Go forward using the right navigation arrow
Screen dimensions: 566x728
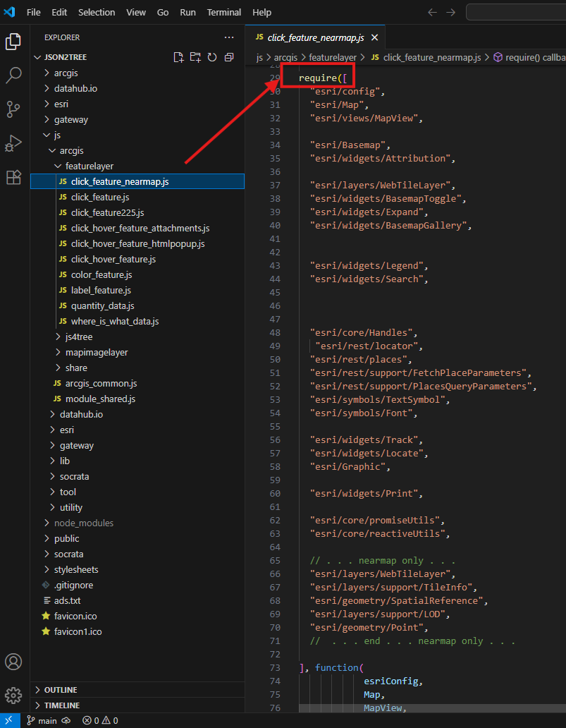coord(450,13)
